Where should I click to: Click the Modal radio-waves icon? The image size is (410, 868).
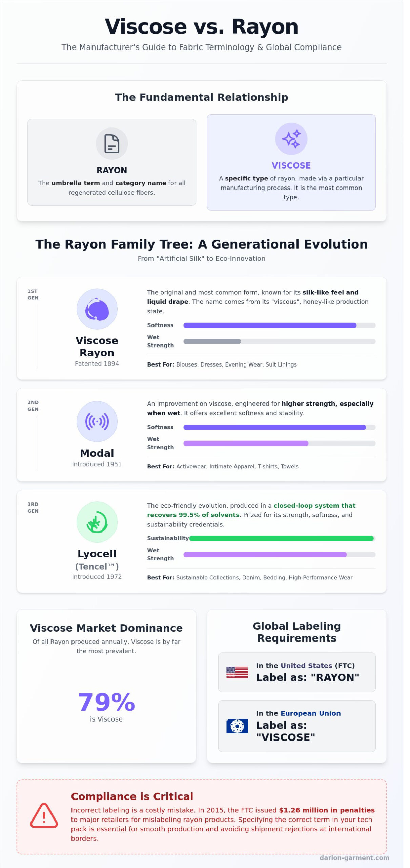[x=97, y=421]
